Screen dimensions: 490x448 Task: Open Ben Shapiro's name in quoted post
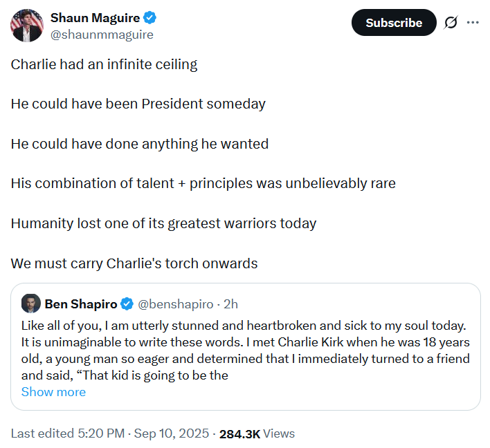coord(80,304)
